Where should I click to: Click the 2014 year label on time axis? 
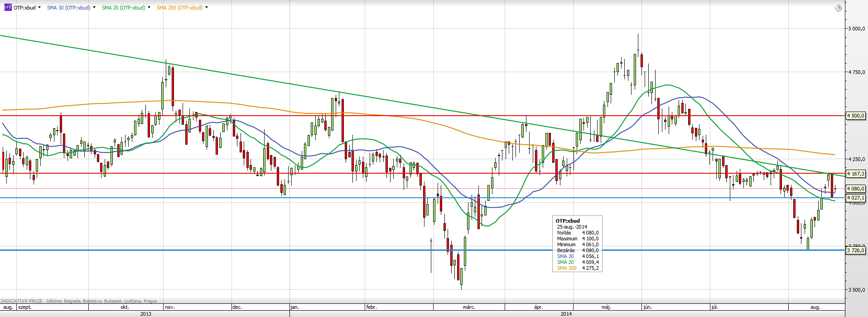[566, 314]
